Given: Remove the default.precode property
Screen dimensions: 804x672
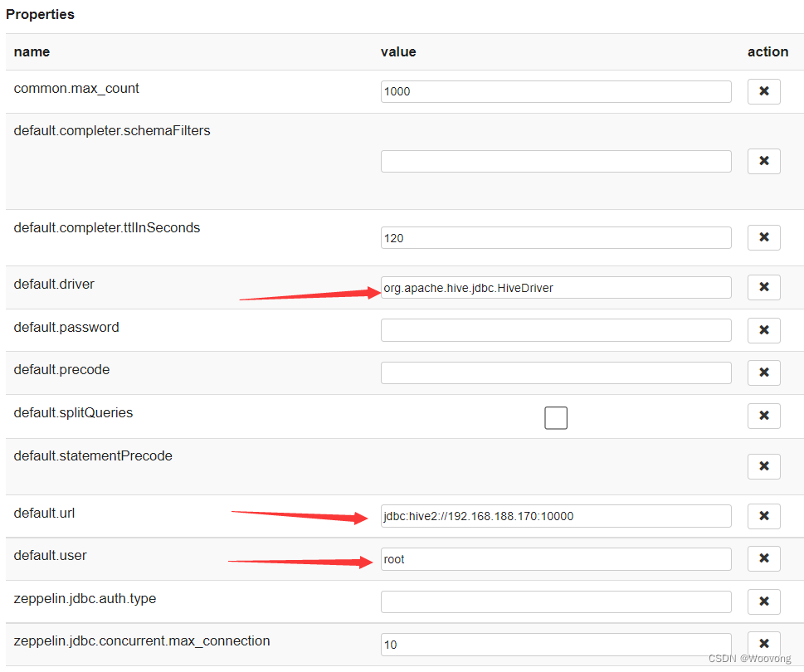Looking at the screenshot, I should 763,373.
